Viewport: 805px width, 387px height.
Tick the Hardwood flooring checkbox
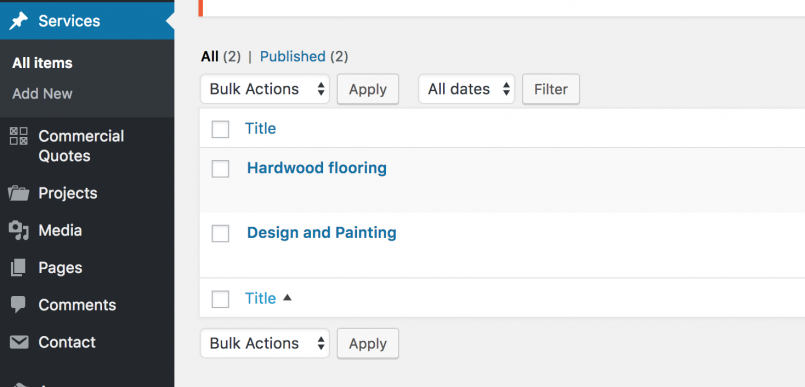(x=220, y=169)
